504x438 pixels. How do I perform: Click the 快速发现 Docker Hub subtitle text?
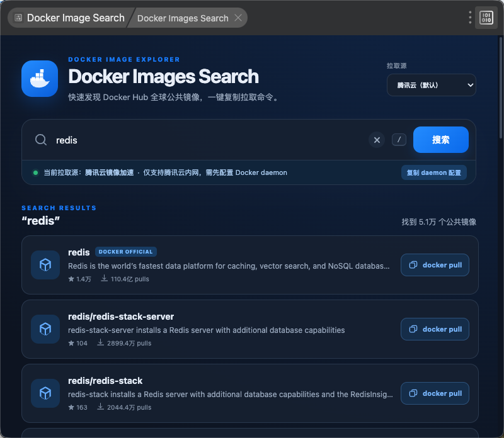pyautogui.click(x=174, y=98)
